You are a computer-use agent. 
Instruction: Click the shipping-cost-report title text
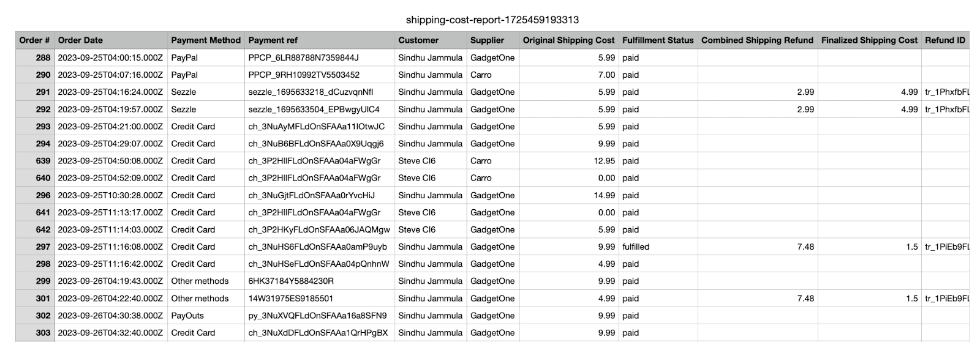tap(492, 20)
